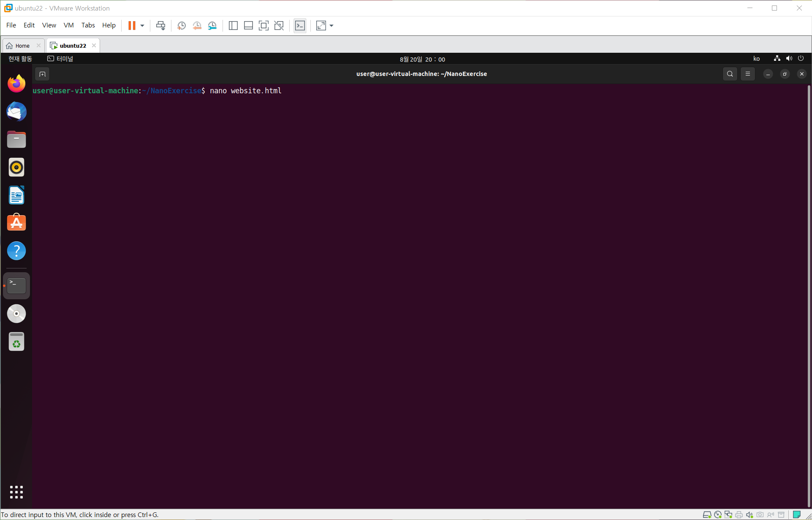
Task: Revert VM to previous snapshot
Action: [x=197, y=26]
